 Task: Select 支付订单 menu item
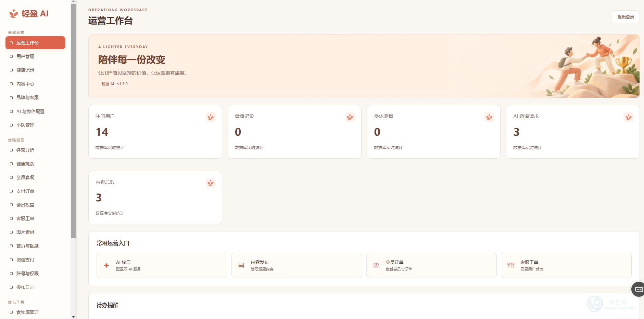tap(35, 191)
